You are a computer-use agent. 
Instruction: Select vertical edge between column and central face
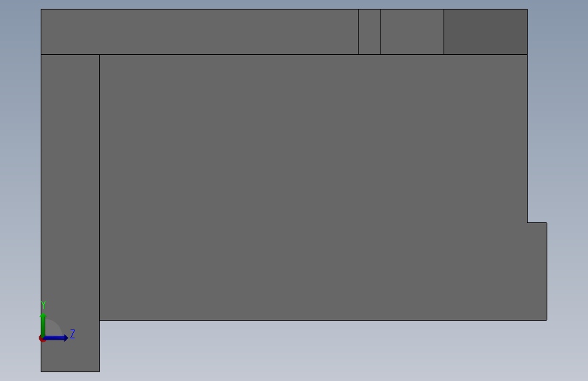[100, 188]
